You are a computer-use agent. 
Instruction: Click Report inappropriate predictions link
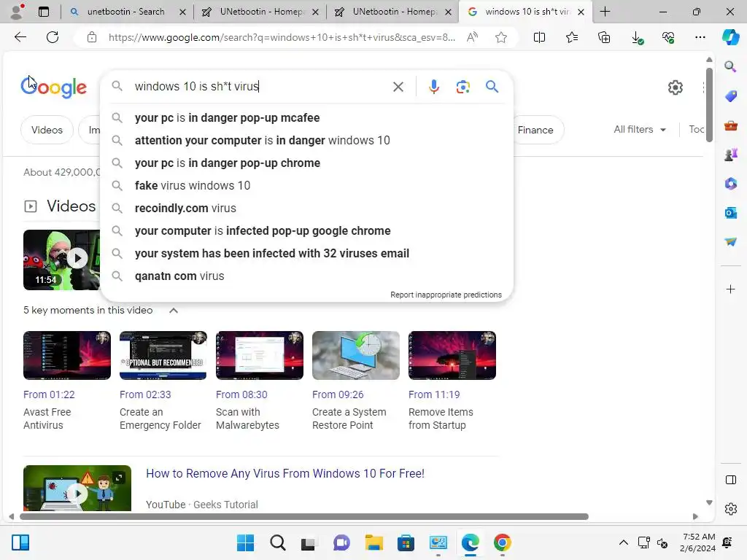(x=446, y=295)
